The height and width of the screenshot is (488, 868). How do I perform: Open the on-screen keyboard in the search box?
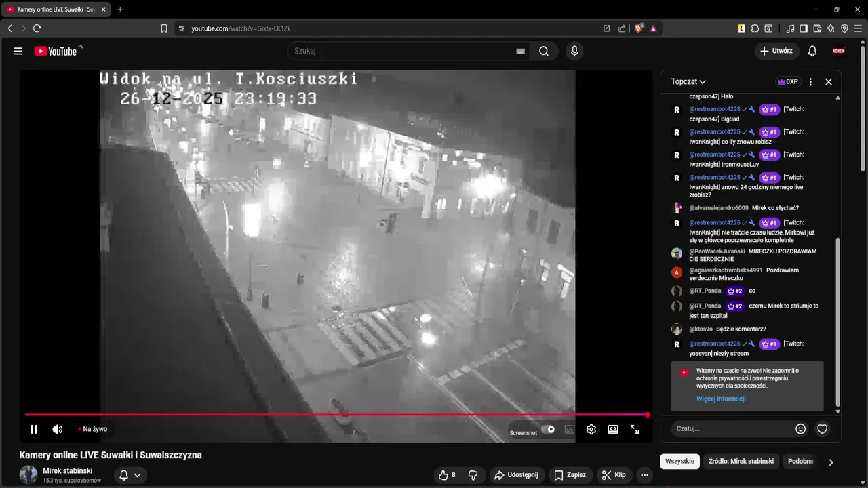click(521, 51)
